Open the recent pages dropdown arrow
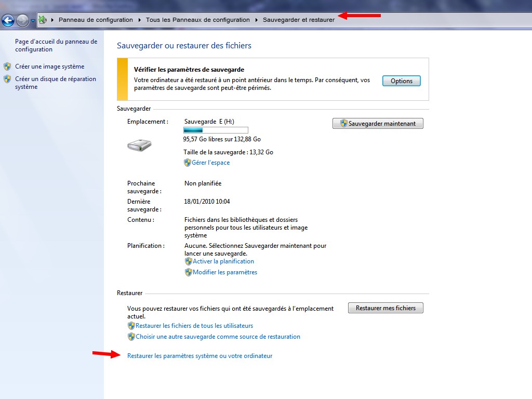The width and height of the screenshot is (532, 399). pyautogui.click(x=33, y=21)
